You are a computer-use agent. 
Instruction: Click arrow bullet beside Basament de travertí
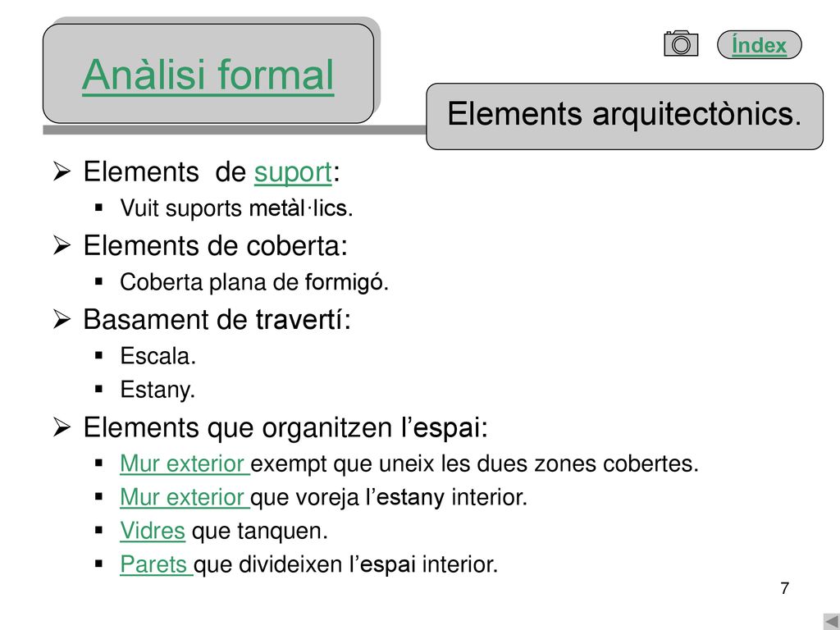click(x=62, y=320)
